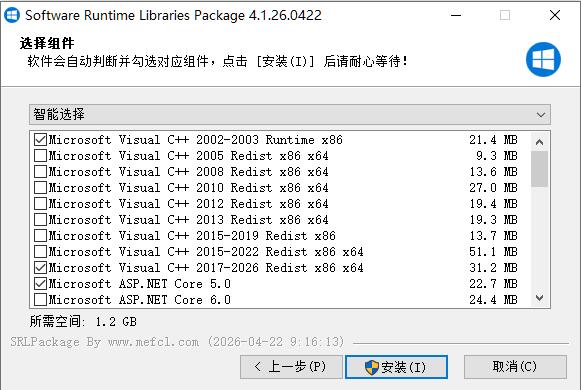This screenshot has height=390, width=581.
Task: Minimize the installer window
Action: click(x=456, y=15)
